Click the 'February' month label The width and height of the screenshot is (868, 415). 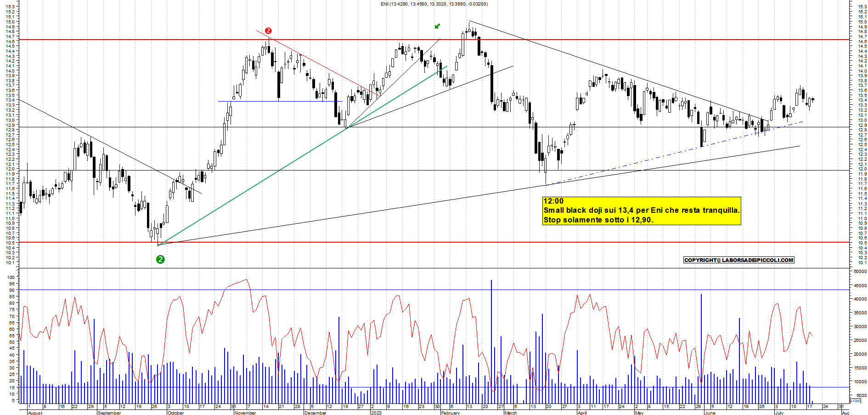click(x=451, y=413)
